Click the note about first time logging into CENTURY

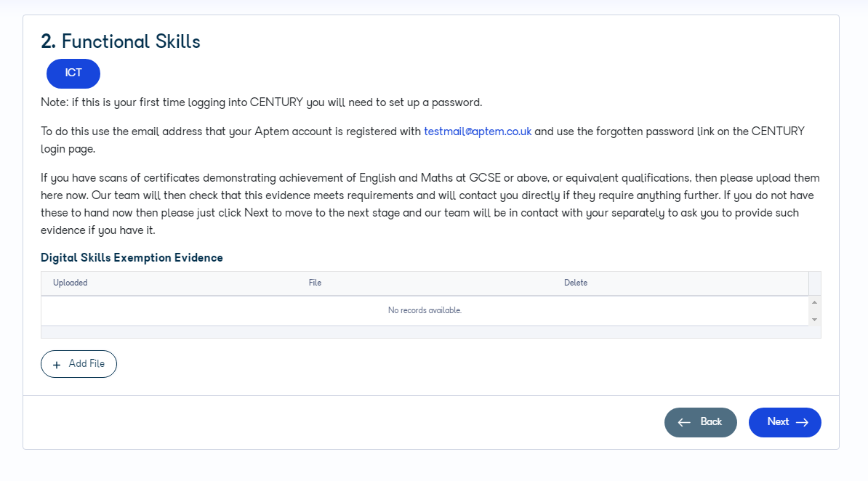261,102
